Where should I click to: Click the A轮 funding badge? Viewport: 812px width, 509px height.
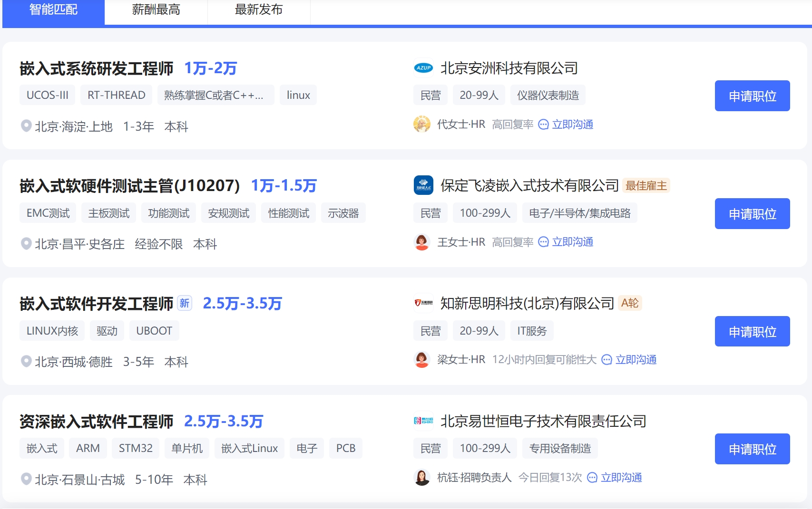coord(630,303)
